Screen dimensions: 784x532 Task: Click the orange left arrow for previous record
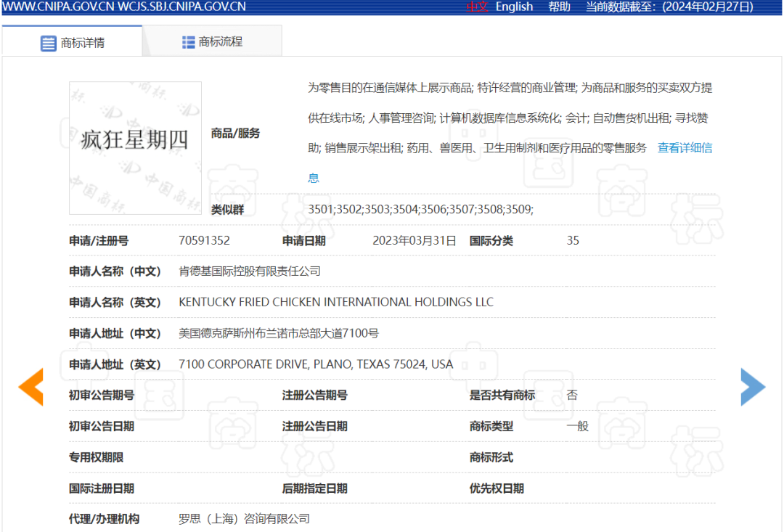point(30,388)
